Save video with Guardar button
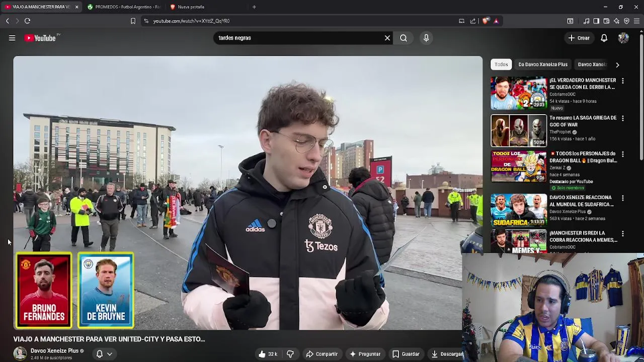 pyautogui.click(x=406, y=354)
